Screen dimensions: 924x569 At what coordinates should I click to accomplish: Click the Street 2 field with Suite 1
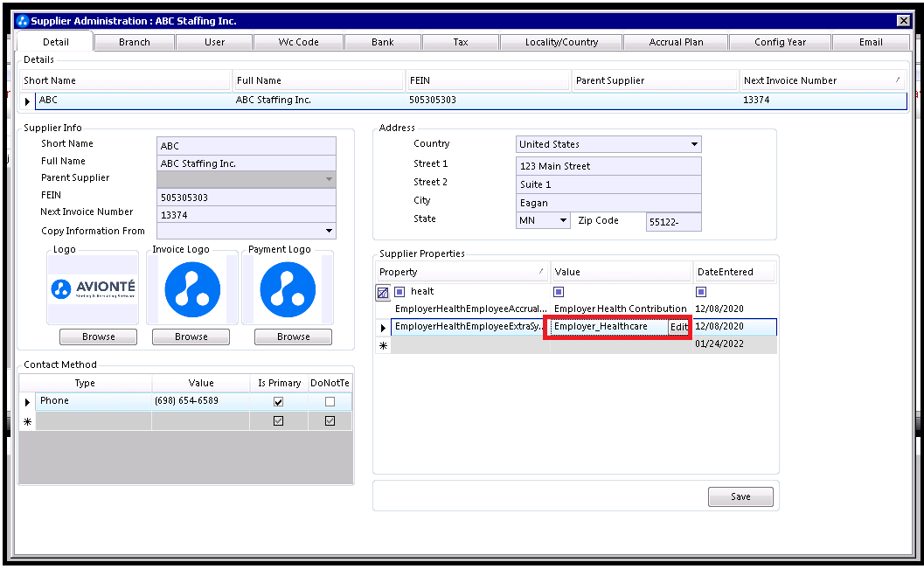608,184
